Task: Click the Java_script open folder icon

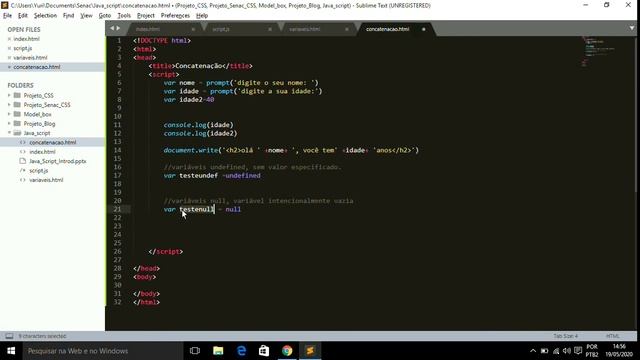Action: pos(17,133)
